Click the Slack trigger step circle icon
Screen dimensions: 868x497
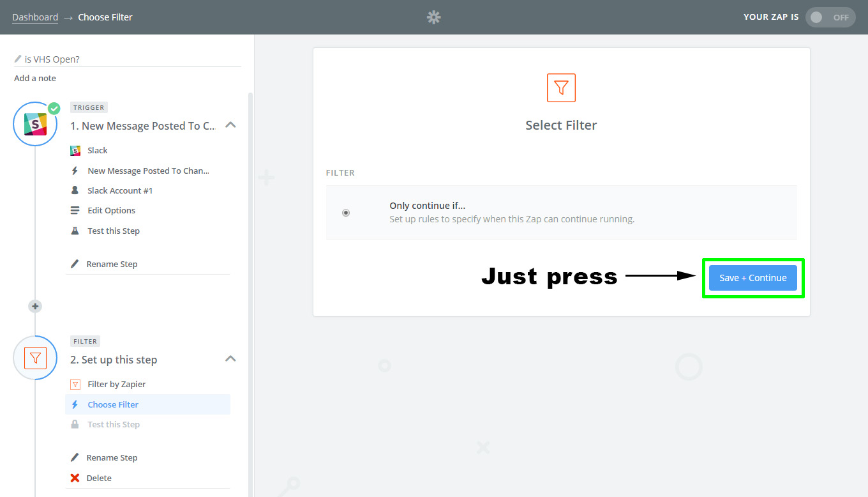(36, 124)
